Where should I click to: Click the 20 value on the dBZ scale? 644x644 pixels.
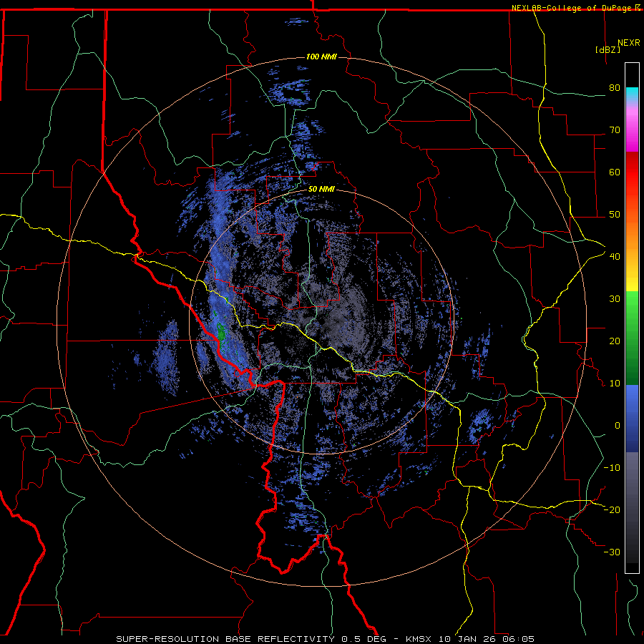[615, 341]
